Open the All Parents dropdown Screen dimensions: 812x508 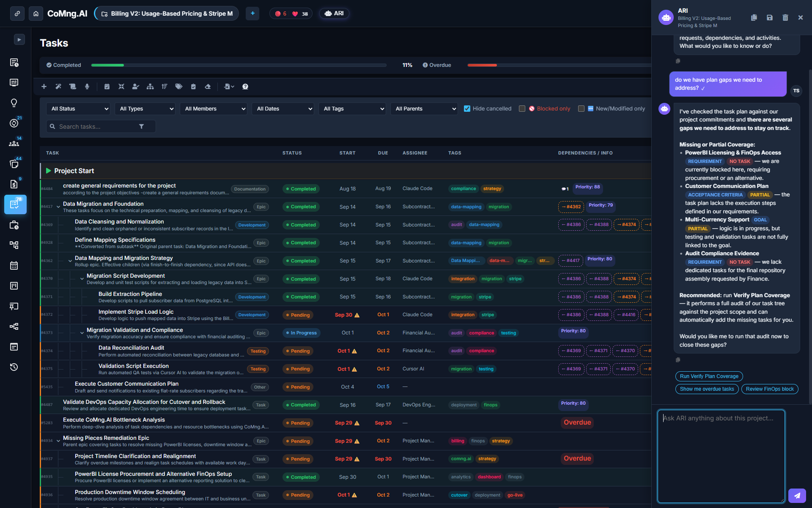coord(424,109)
